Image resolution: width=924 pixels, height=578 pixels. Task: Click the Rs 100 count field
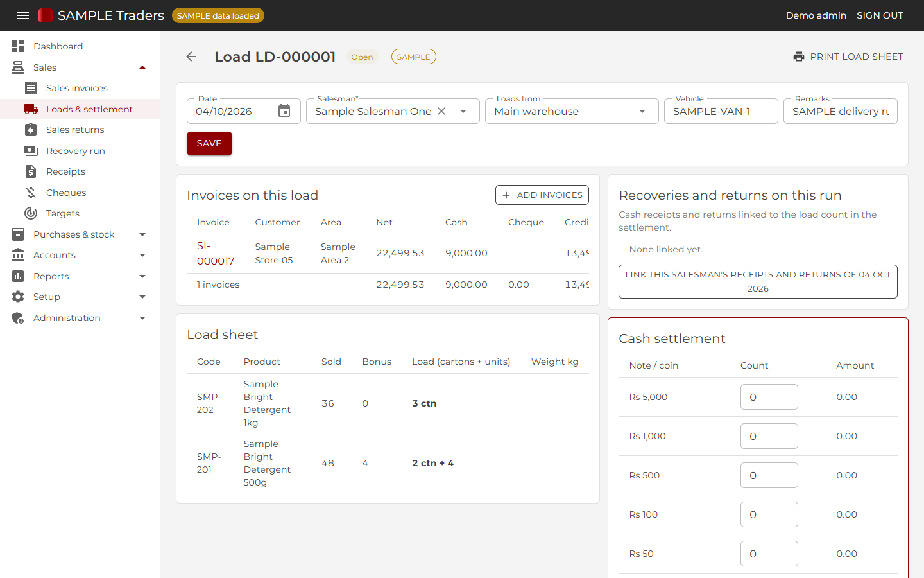[769, 514]
